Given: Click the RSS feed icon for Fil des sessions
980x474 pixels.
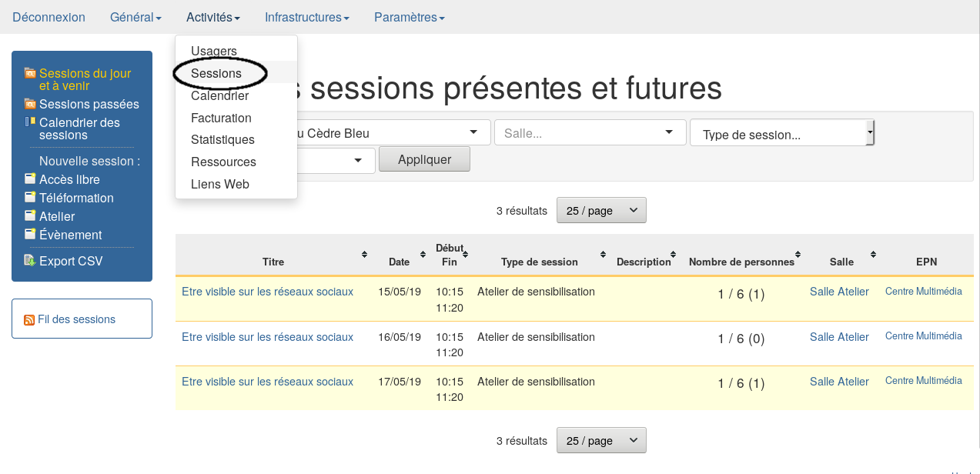Looking at the screenshot, I should [x=29, y=320].
